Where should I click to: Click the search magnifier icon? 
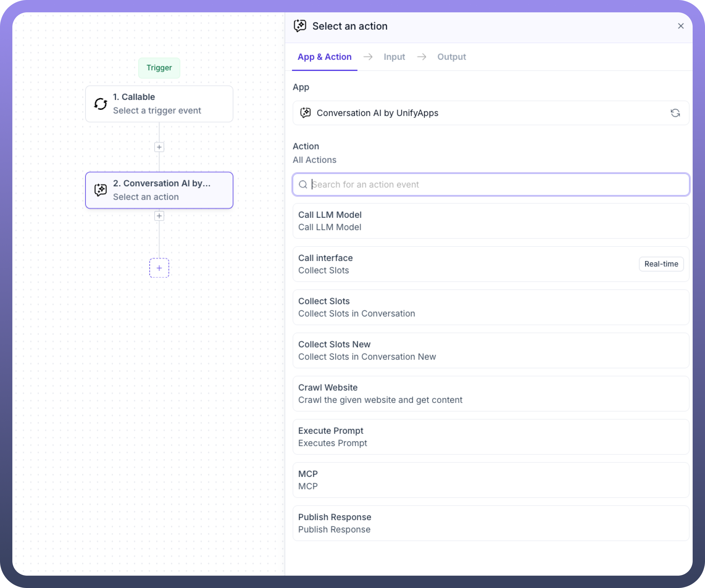coord(303,184)
